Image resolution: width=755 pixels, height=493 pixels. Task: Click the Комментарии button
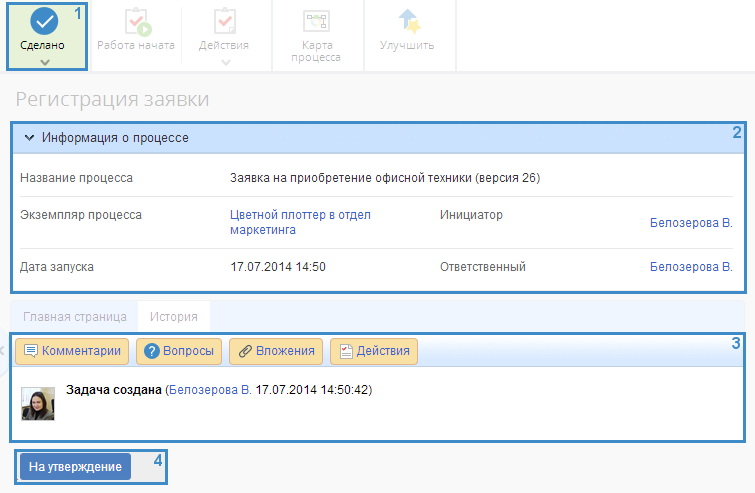coord(72,351)
